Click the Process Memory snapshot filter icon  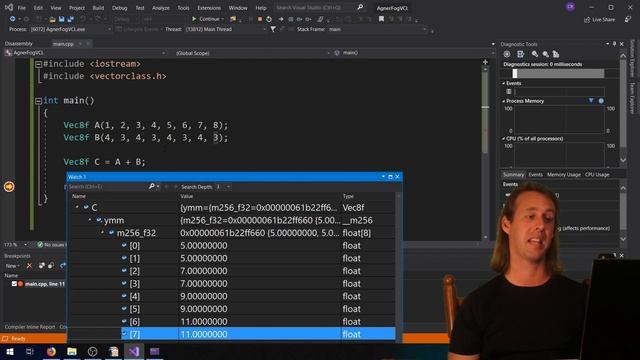coord(591,100)
